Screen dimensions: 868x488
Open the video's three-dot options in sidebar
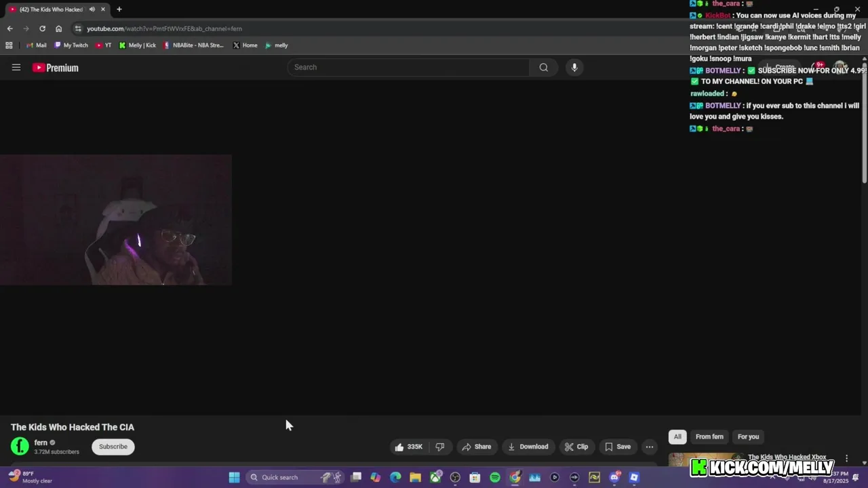pyautogui.click(x=846, y=459)
